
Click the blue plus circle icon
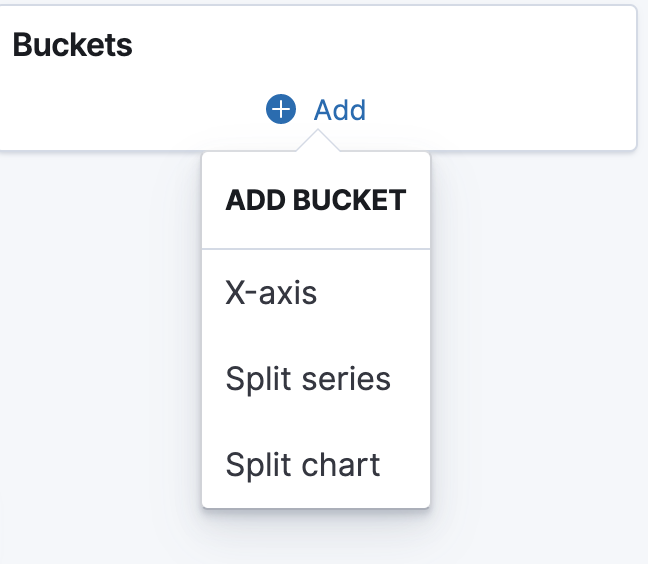pyautogui.click(x=281, y=109)
